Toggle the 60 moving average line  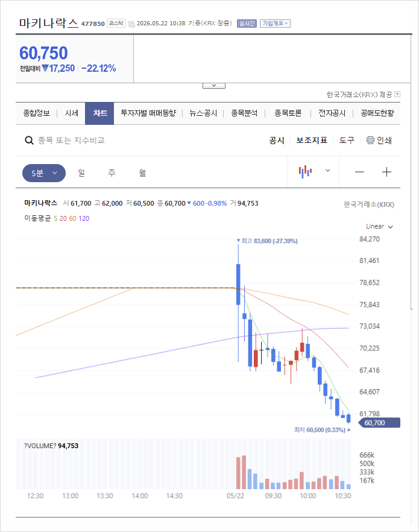(73, 218)
